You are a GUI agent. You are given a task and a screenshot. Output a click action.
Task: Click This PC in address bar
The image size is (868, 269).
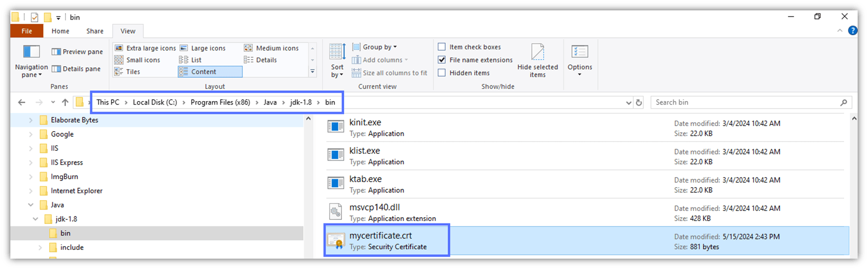(x=108, y=102)
